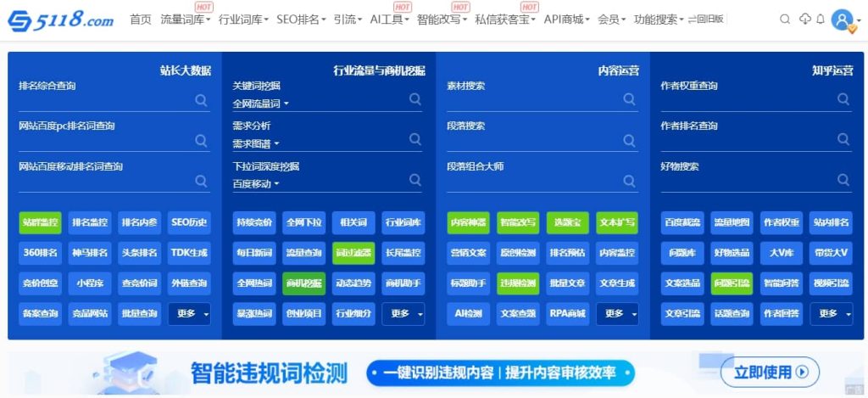Viewport: 868px width, 398px height.
Task: Open the 智能改写 menu
Action: click(442, 20)
